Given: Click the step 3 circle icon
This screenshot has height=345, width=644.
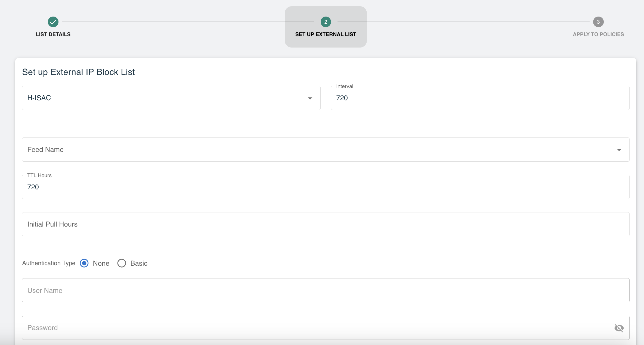Looking at the screenshot, I should (x=598, y=22).
